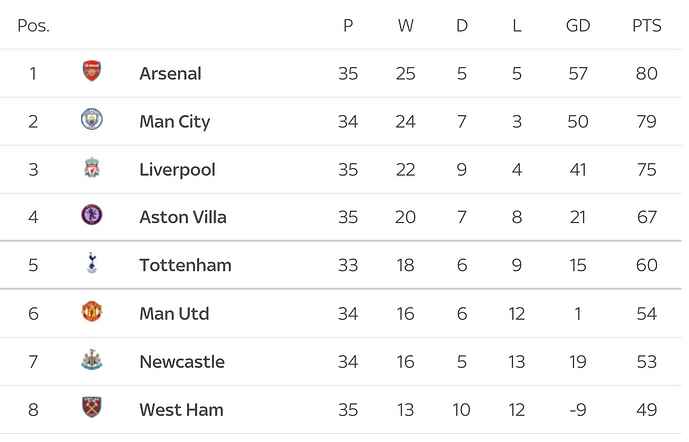Click the Tottenham club crest
Screen dimensions: 689x442
click(x=92, y=264)
